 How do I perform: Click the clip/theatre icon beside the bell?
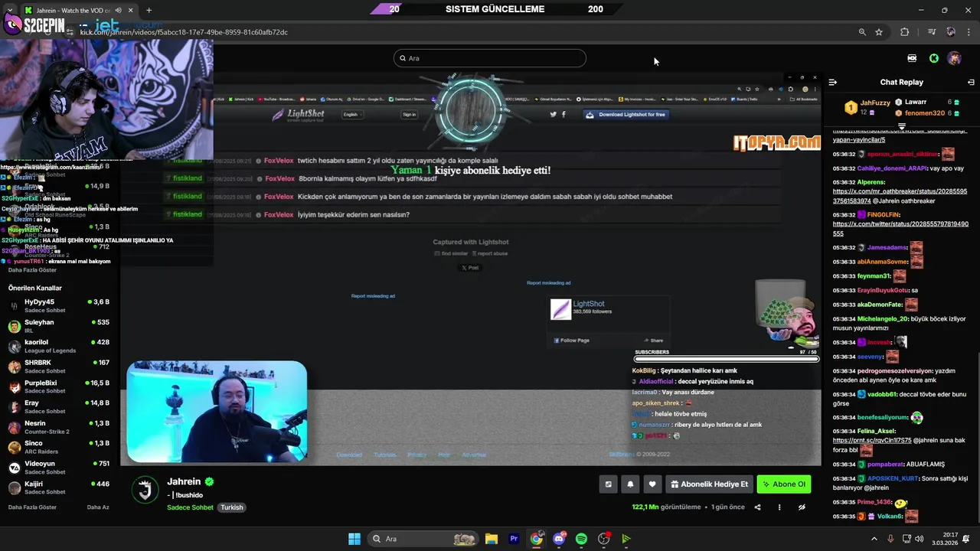point(609,484)
